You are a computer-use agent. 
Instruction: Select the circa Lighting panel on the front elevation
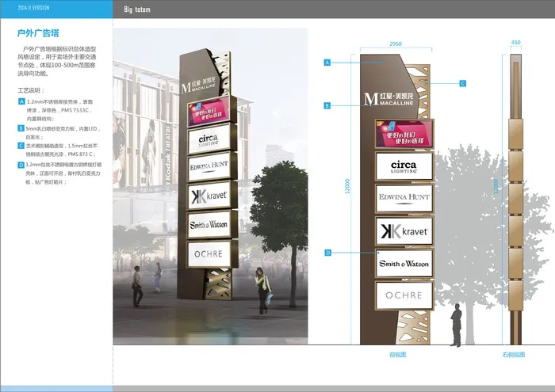[404, 166]
